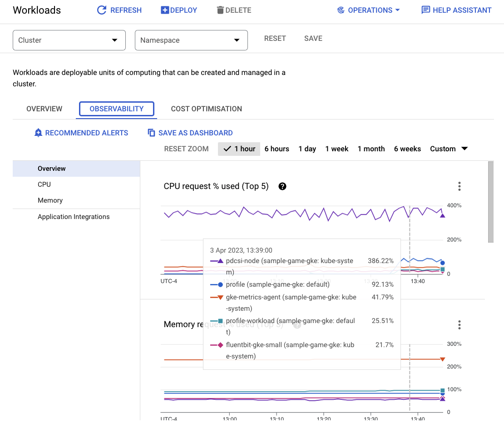Click the Save as Dashboard copy icon
Screen dimensions: 504x423
click(x=152, y=133)
